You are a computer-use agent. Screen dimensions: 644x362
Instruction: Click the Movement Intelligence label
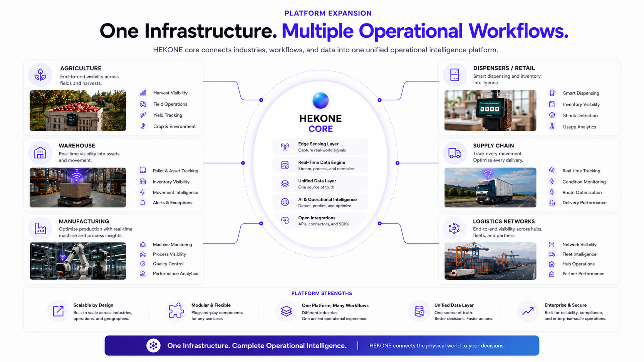click(x=176, y=192)
